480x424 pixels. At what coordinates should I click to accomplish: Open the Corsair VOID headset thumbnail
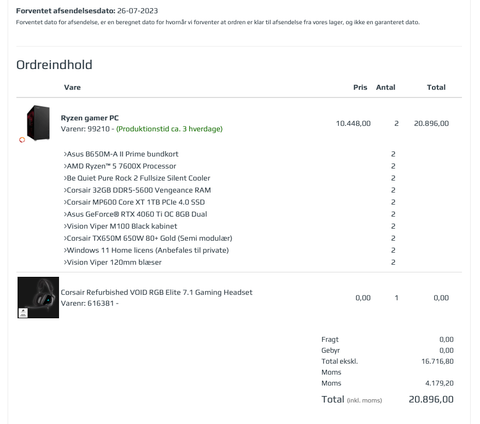coord(38,297)
